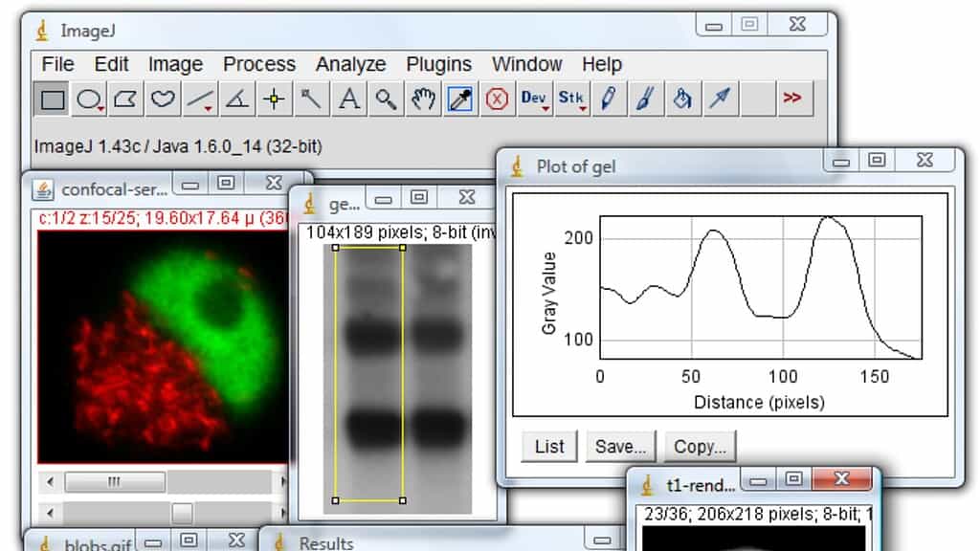
Task: Select the Flood Fill bucket tool
Action: tap(682, 99)
